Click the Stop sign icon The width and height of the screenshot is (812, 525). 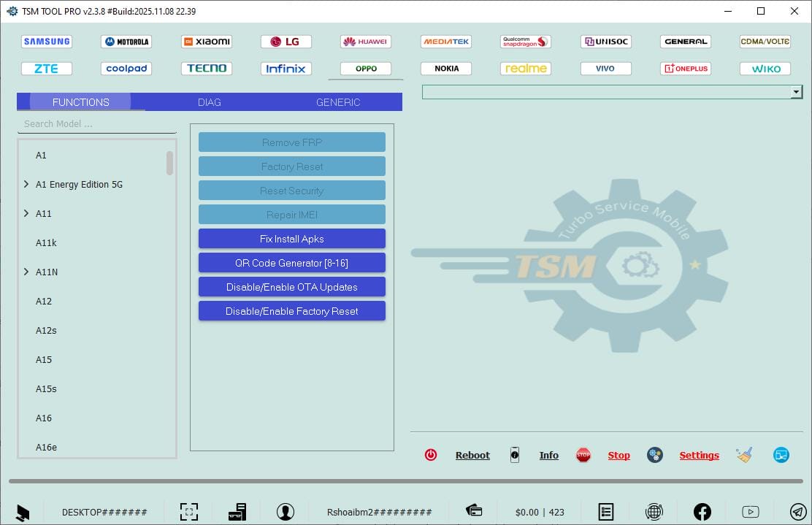click(583, 454)
